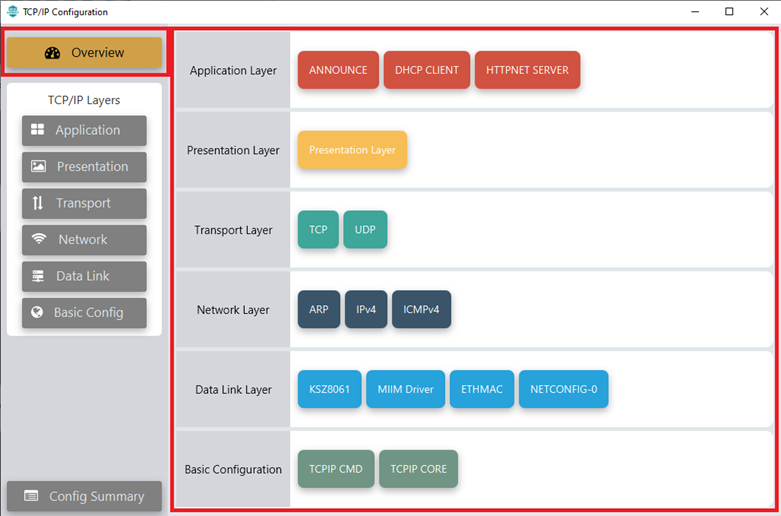Click the yellow Presentation Layer module
The image size is (781, 516).
[353, 150]
